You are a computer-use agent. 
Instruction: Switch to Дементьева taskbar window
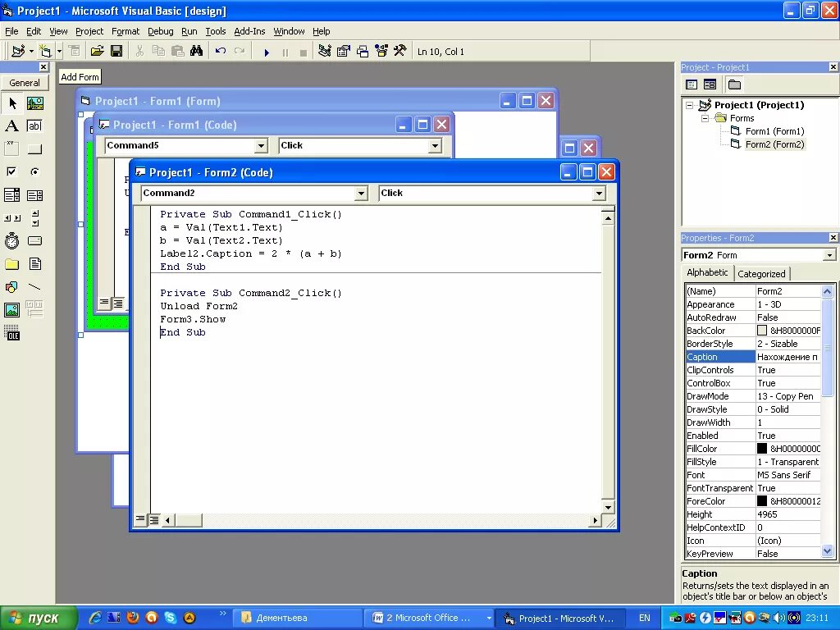tap(296, 618)
